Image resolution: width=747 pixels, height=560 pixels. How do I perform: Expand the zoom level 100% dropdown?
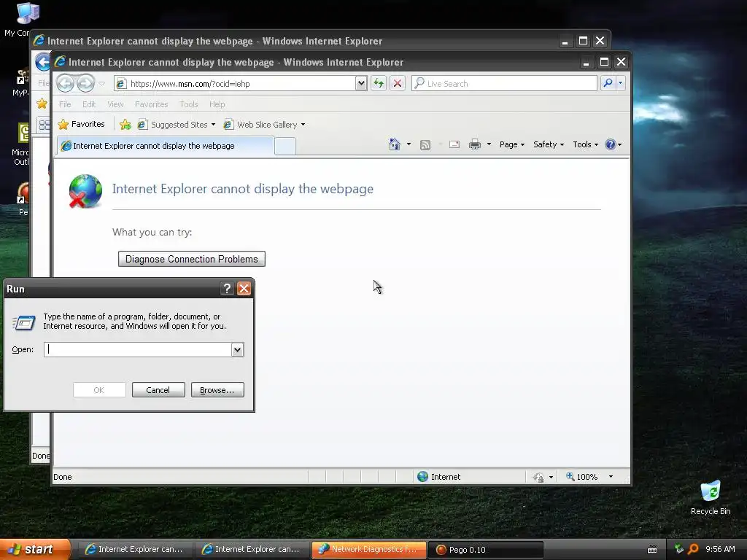point(611,477)
